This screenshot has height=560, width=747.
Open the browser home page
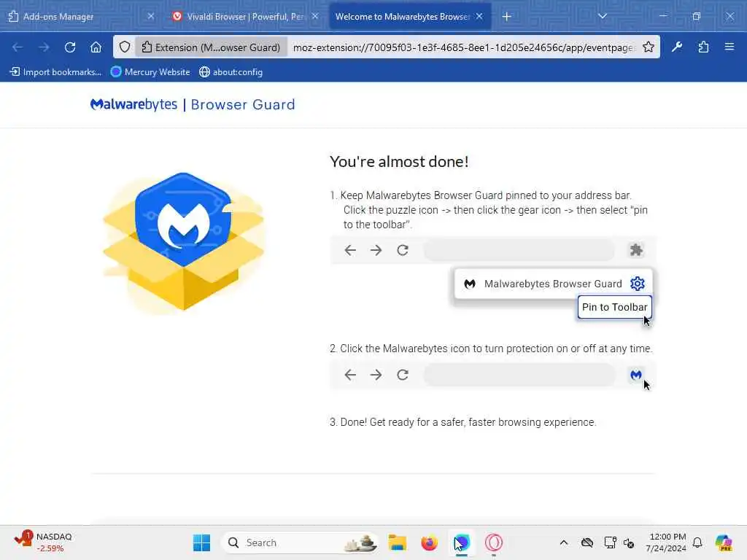96,47
